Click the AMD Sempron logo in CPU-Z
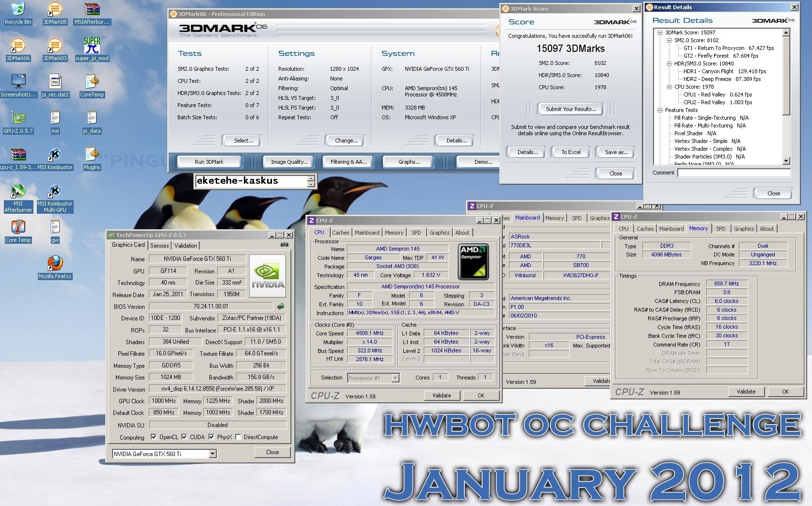This screenshot has height=506, width=812. click(x=474, y=262)
